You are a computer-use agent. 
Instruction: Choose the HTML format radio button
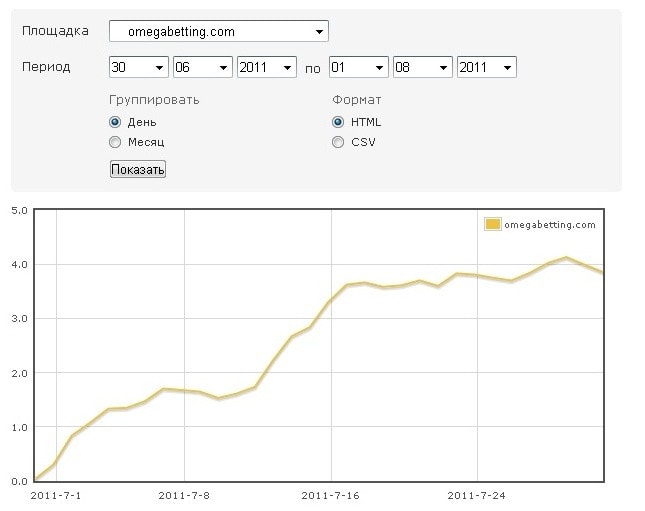[x=338, y=122]
